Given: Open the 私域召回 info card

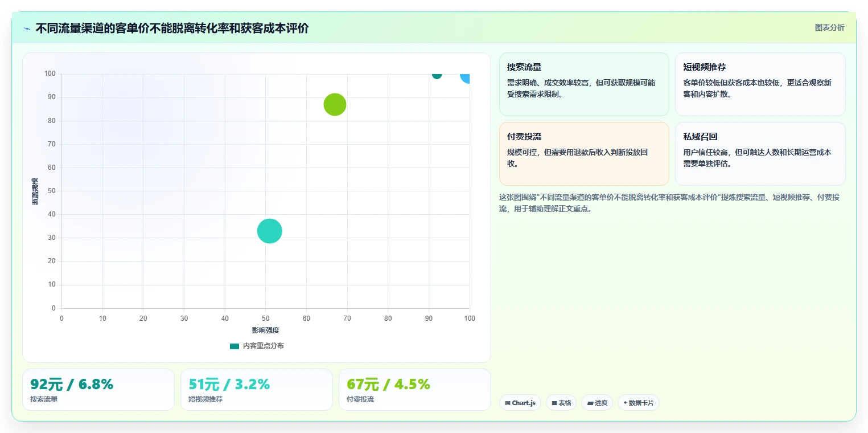Looking at the screenshot, I should point(760,154).
